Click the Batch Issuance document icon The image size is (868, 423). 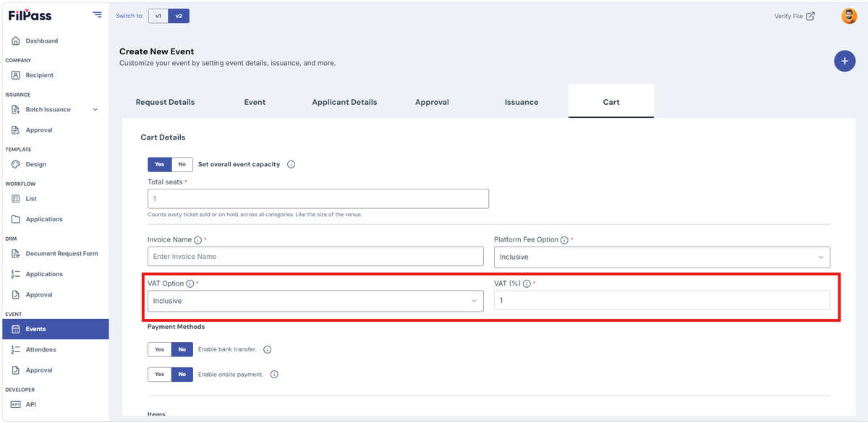click(x=16, y=110)
